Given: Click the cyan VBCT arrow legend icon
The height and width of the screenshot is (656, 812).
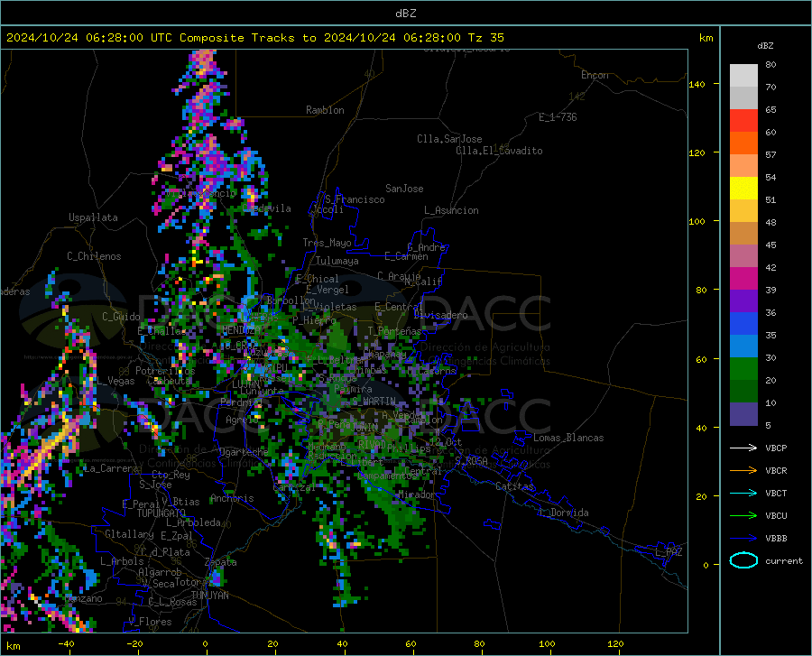Looking at the screenshot, I should (x=743, y=493).
